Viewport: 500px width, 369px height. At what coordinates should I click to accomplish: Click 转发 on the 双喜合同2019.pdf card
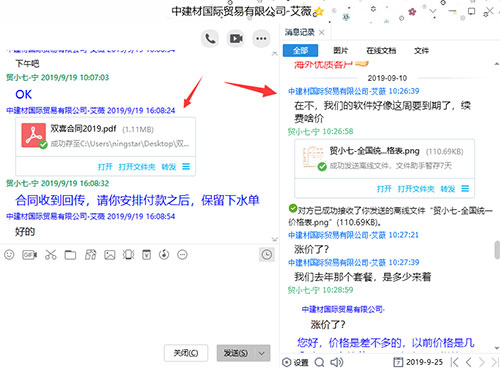(x=169, y=167)
